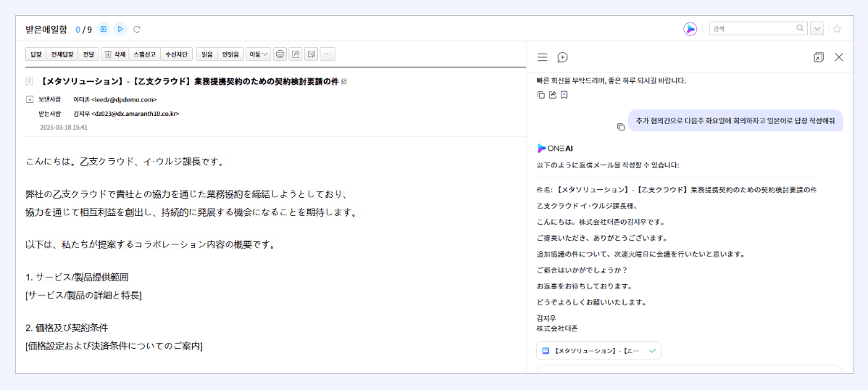Pop out the AI panel to window
The width and height of the screenshot is (868, 390).
coord(819,57)
